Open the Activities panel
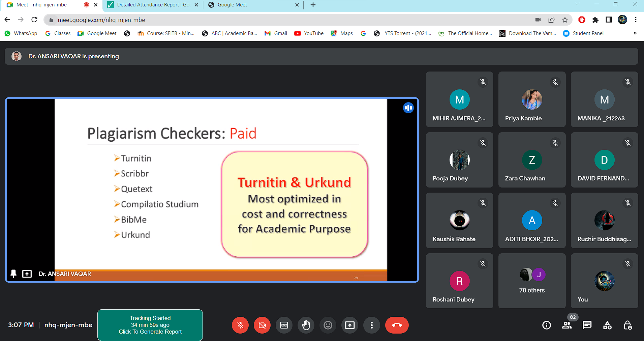644x341 pixels. [607, 325]
